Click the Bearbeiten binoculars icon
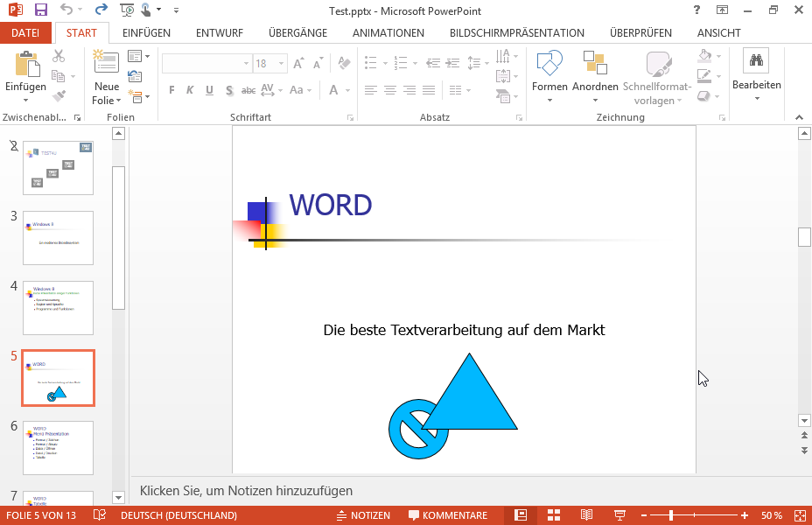This screenshot has width=812, height=525. pos(756,60)
